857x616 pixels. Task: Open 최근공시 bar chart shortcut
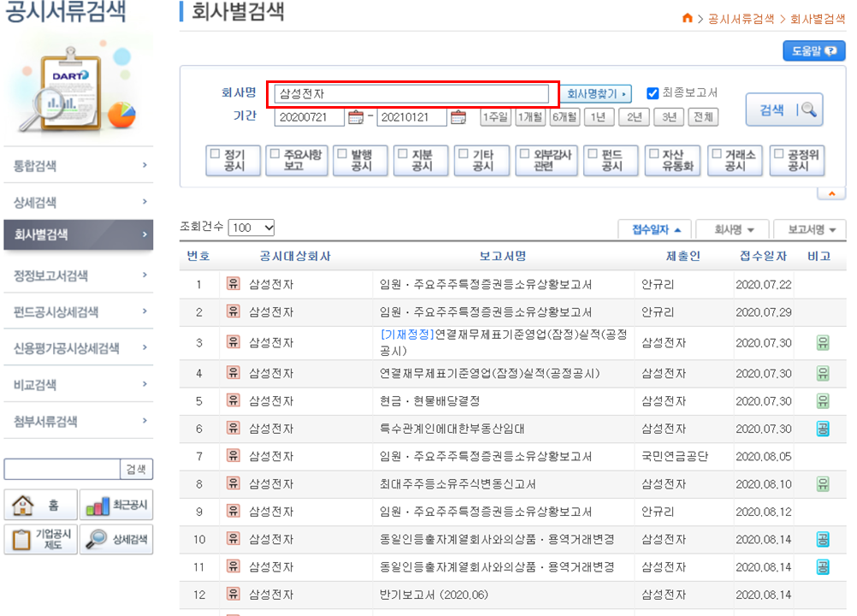click(x=116, y=505)
